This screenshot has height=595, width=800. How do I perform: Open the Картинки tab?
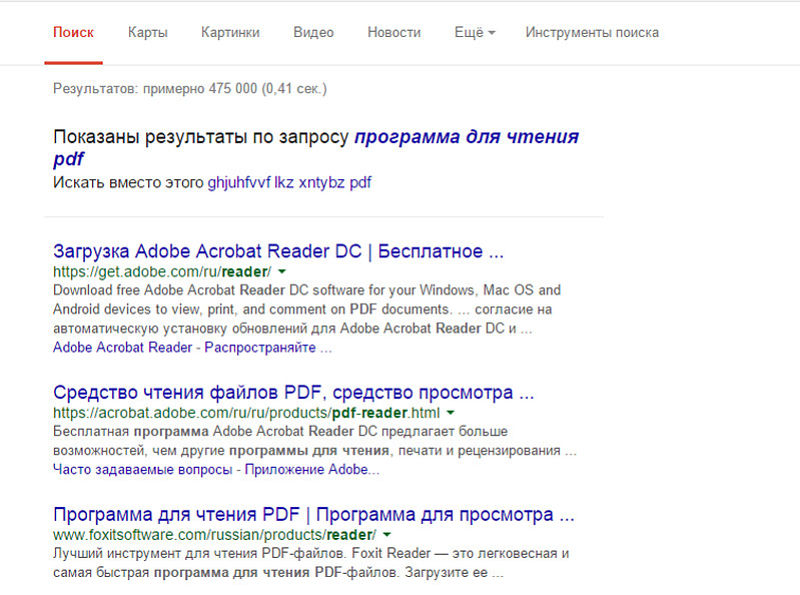coord(230,33)
